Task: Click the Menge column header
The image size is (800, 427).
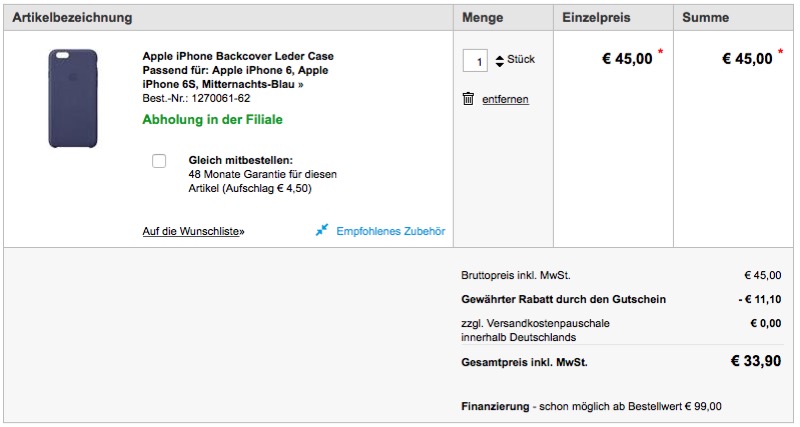Action: click(484, 17)
